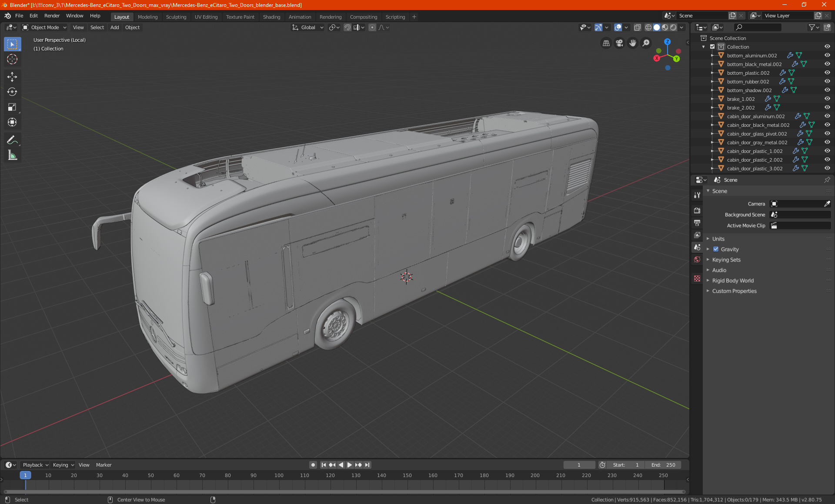Screen dimensions: 835x504
Task: Select the Rotate tool
Action: (12, 92)
